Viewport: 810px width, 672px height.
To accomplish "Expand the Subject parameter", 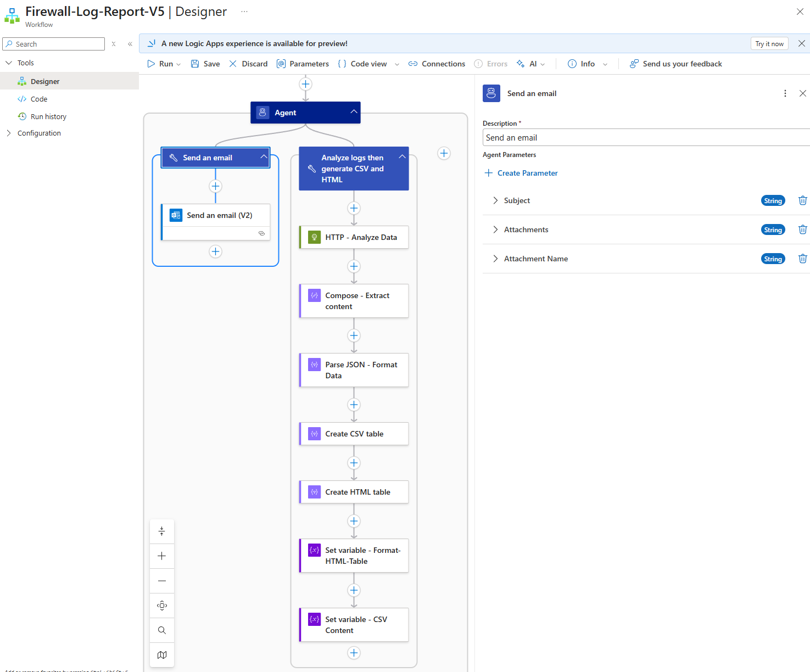I will [495, 200].
